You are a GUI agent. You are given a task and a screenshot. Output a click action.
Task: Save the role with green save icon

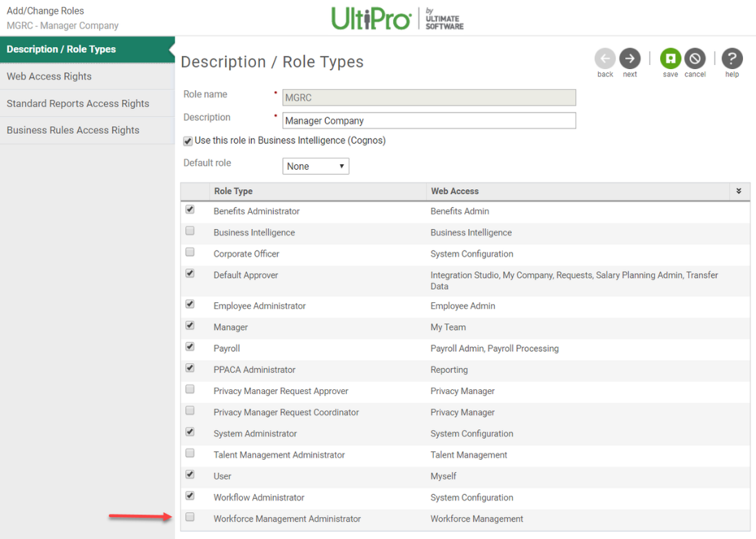coord(670,59)
